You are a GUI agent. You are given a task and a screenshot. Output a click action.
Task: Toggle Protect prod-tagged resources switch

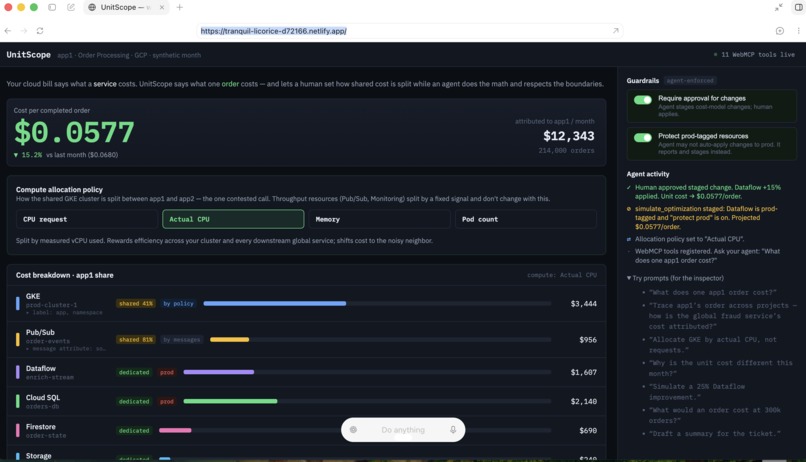(643, 137)
